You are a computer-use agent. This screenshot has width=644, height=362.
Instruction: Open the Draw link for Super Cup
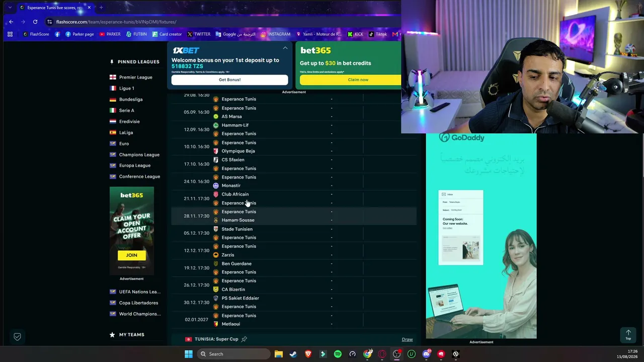click(407, 340)
